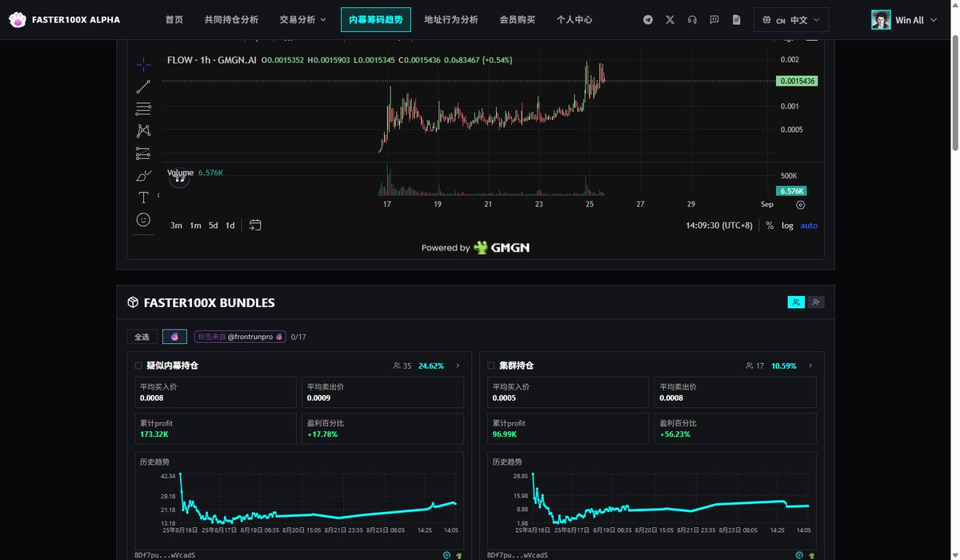This screenshot has height=560, width=960.
Task: Set chart range to 1d
Action: click(230, 226)
